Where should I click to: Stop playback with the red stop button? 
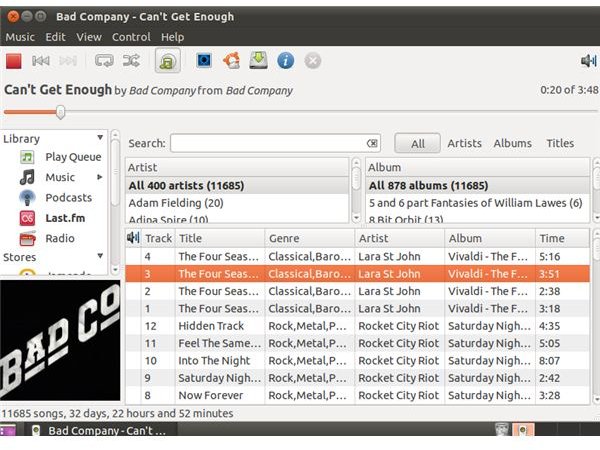(x=14, y=61)
